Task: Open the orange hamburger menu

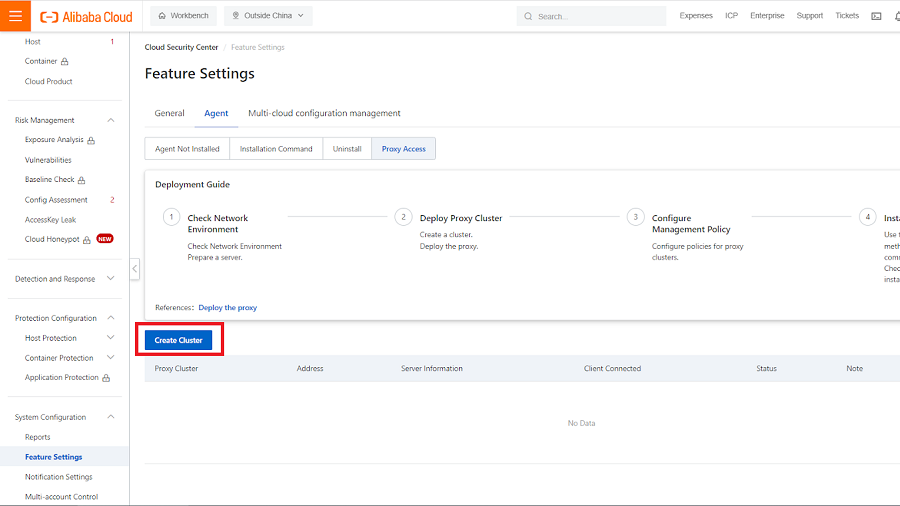Action: pos(15,16)
